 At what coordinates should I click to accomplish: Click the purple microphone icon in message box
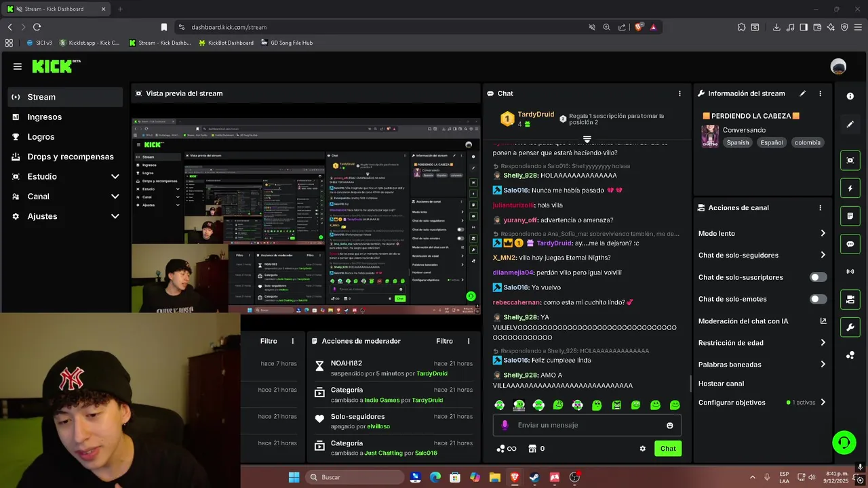[505, 425]
